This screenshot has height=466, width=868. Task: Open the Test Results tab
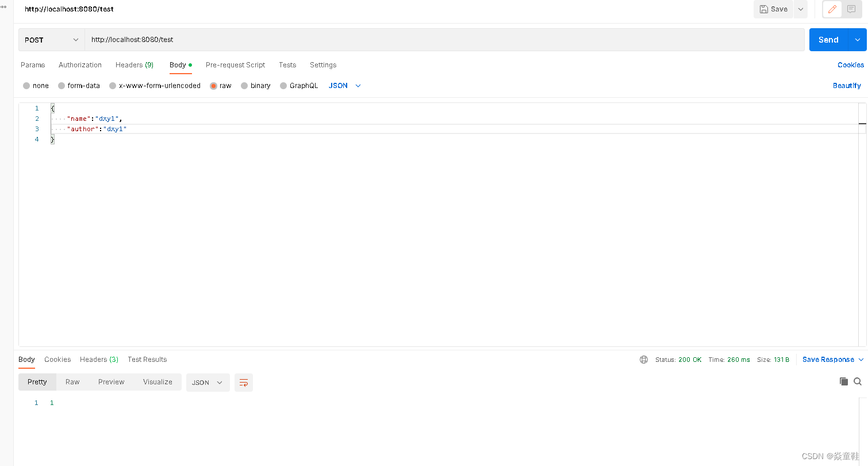tap(147, 360)
